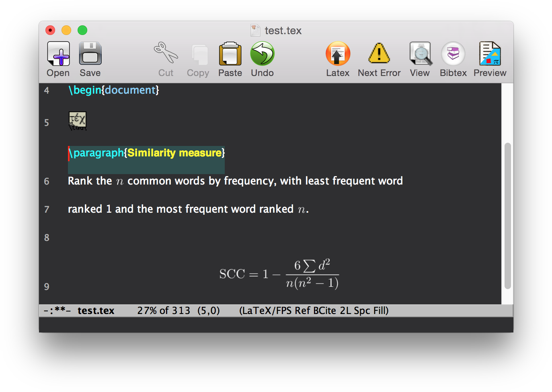This screenshot has height=392, width=552.
Task: Paste clipboard contents with the Paste icon
Action: (230, 53)
